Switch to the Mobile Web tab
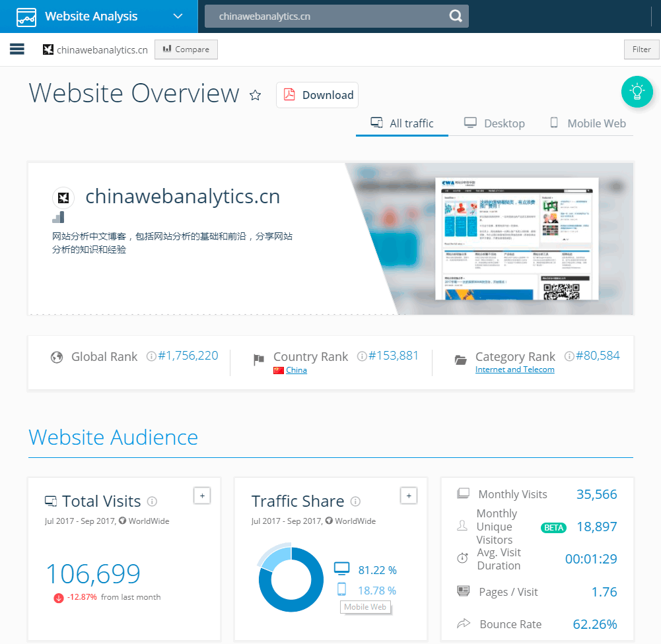Viewport: 661px width, 644px height. tap(588, 123)
